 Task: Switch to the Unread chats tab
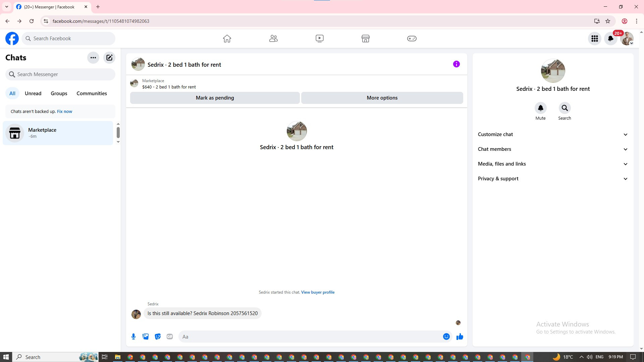pos(33,94)
